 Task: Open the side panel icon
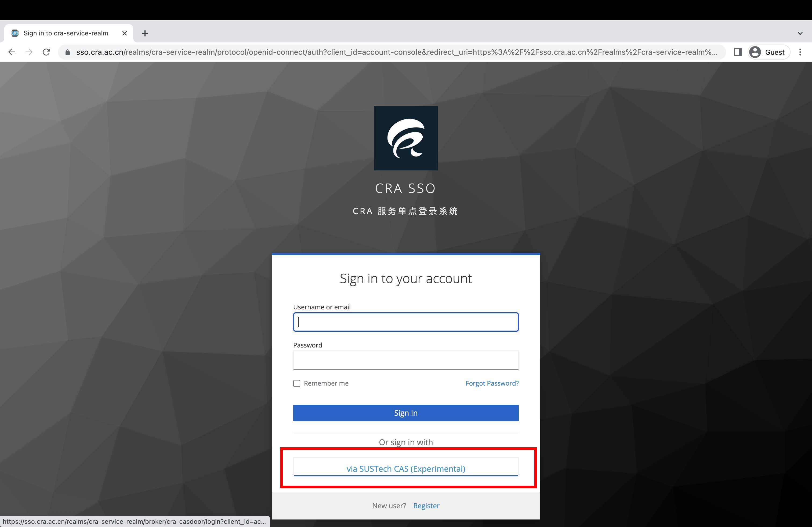click(738, 52)
